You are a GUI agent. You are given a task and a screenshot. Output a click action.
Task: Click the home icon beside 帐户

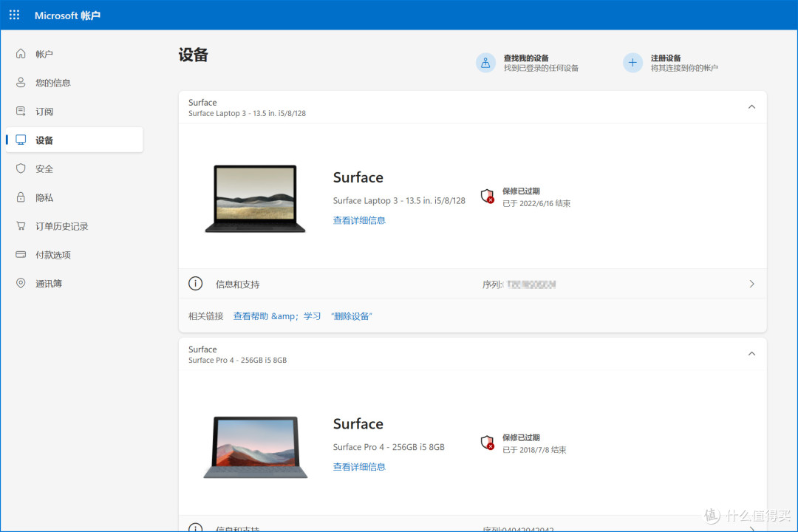[x=21, y=54]
